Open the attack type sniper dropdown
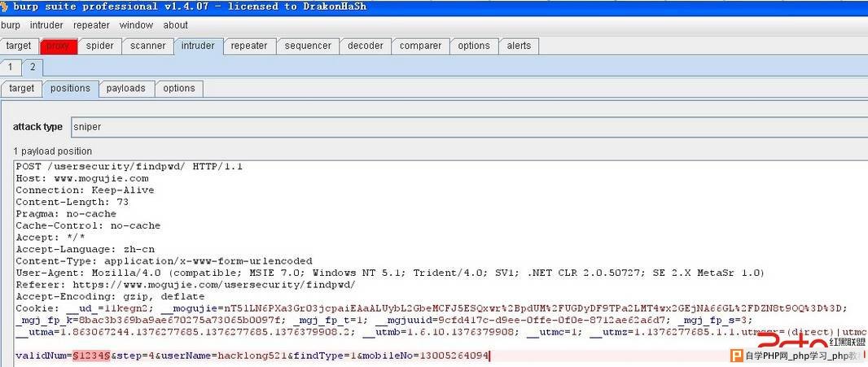Screen dimensions: 868x367 point(470,127)
